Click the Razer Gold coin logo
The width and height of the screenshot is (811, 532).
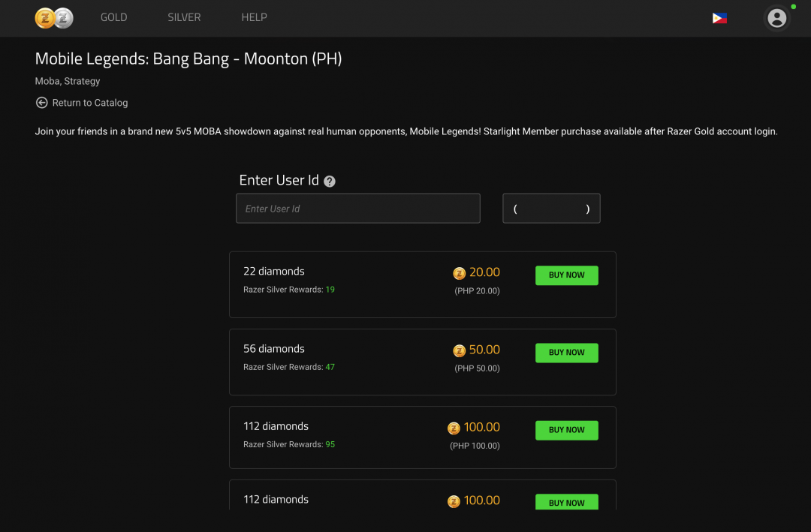pos(44,18)
